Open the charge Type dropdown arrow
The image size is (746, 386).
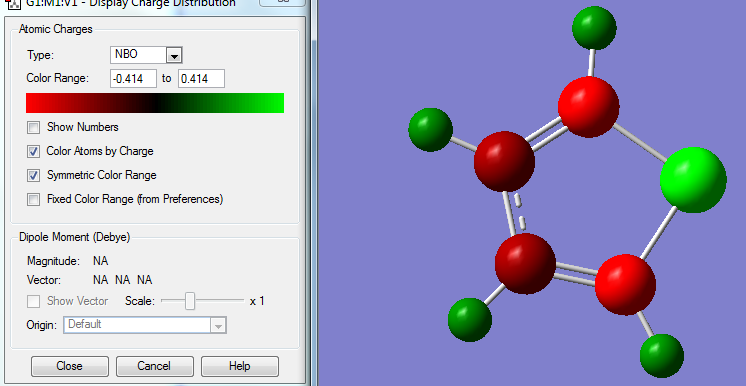pos(174,56)
